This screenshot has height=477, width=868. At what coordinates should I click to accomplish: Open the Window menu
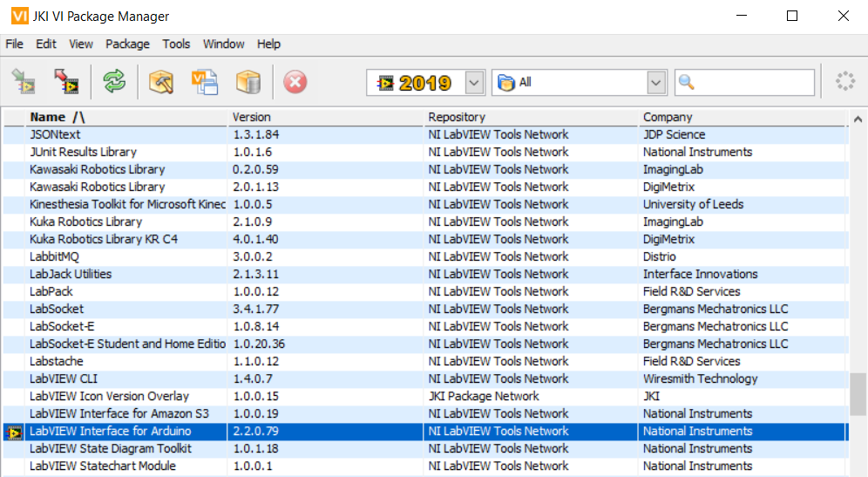(223, 44)
